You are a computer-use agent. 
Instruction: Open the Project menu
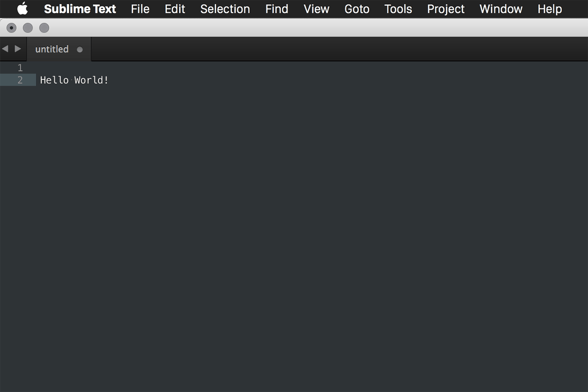pos(445,9)
